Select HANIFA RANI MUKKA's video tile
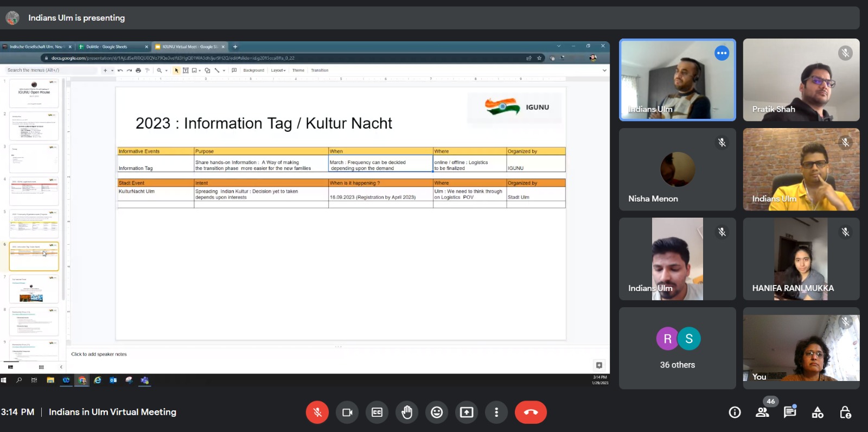868x432 pixels. (801, 259)
